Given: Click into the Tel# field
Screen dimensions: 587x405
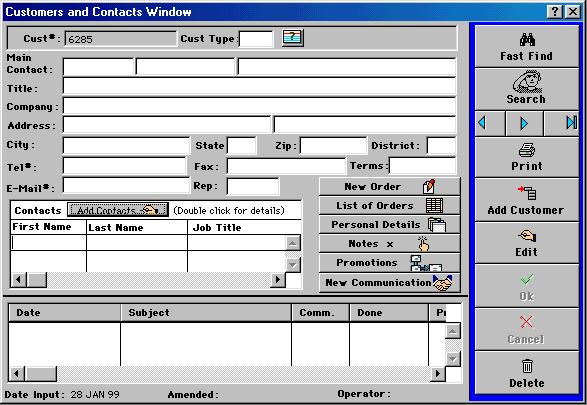Looking at the screenshot, I should coord(125,165).
